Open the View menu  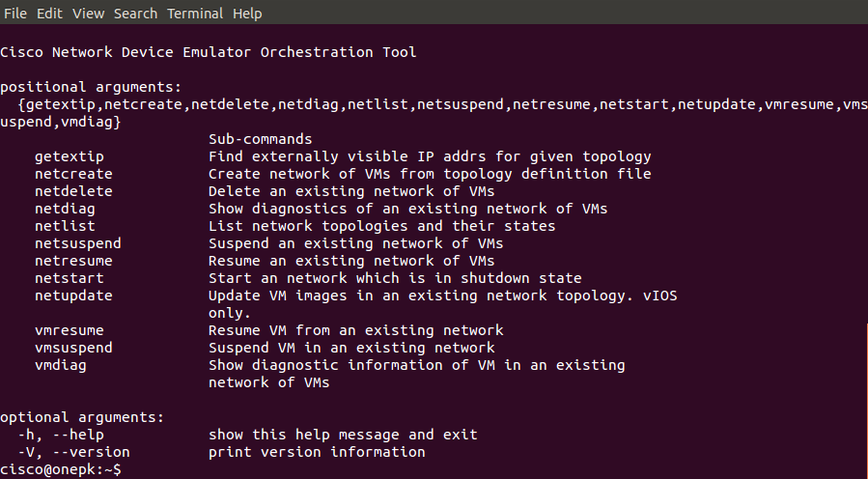pyautogui.click(x=88, y=14)
